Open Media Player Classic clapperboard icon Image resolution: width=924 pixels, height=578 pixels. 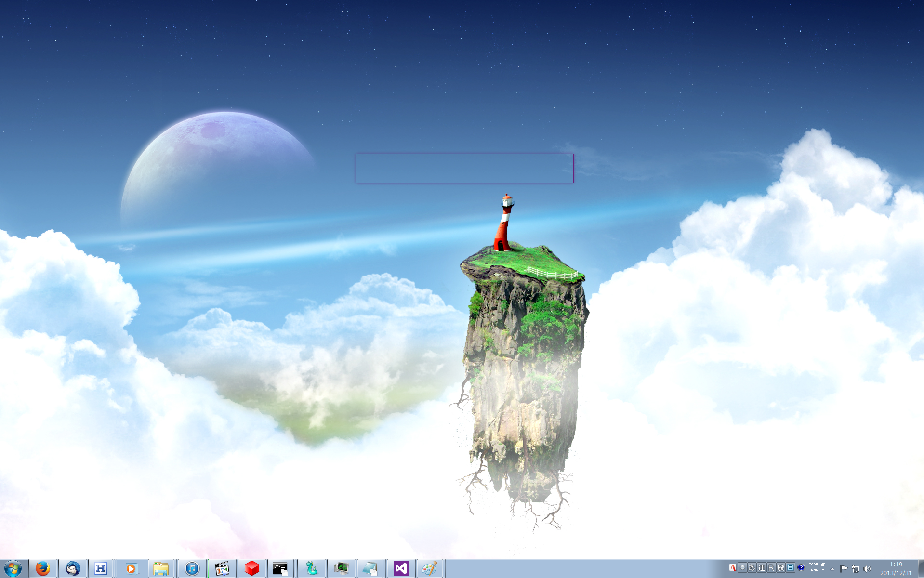point(222,568)
